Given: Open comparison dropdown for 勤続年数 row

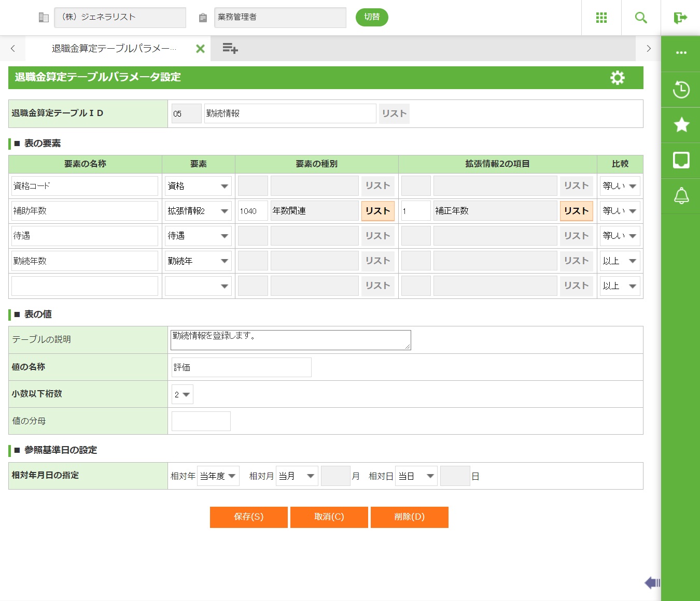Looking at the screenshot, I should click(620, 261).
